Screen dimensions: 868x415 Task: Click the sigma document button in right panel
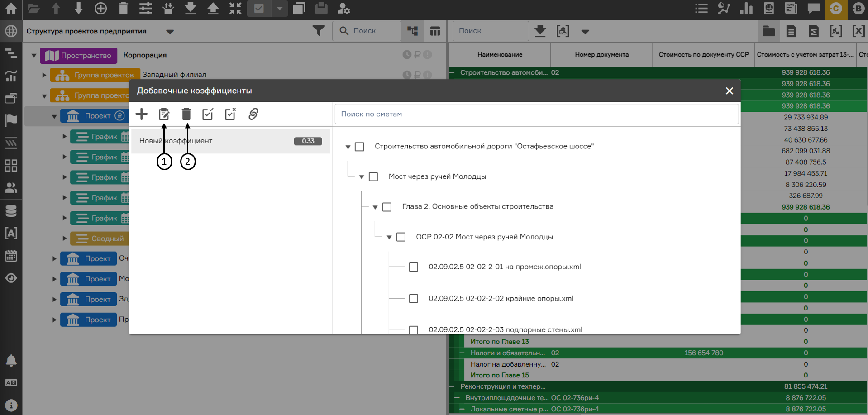tap(813, 31)
